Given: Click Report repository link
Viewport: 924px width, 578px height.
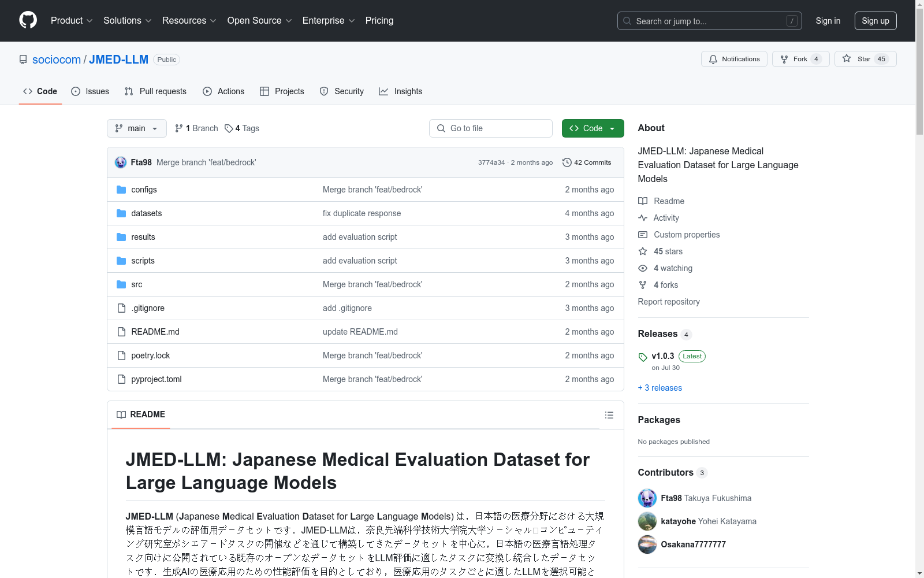Looking at the screenshot, I should click(x=669, y=302).
